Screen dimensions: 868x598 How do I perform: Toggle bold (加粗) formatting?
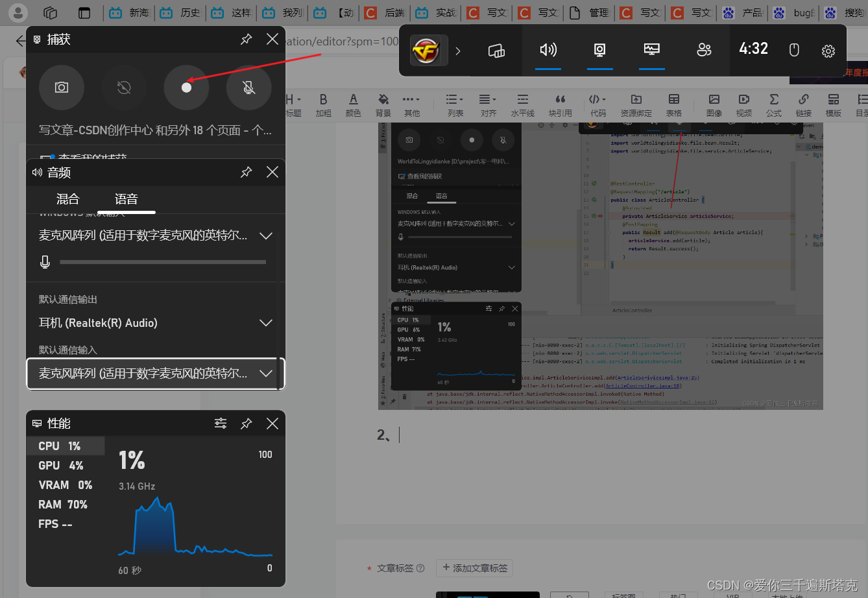pos(323,105)
